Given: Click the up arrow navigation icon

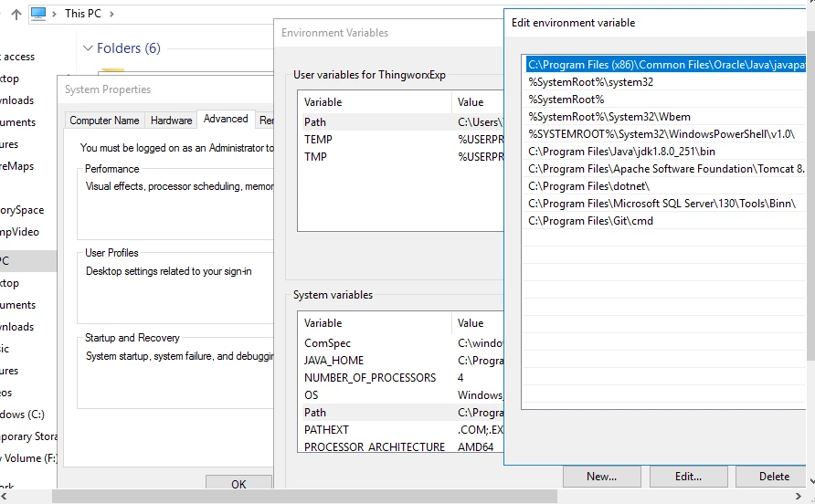Looking at the screenshot, I should tap(16, 15).
